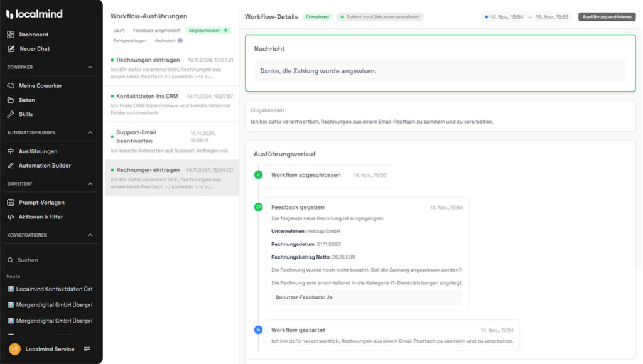Viewport: 643px width, 364px height.
Task: Click the green Workflow abgeschlossen checkmark marker
Action: click(x=258, y=175)
